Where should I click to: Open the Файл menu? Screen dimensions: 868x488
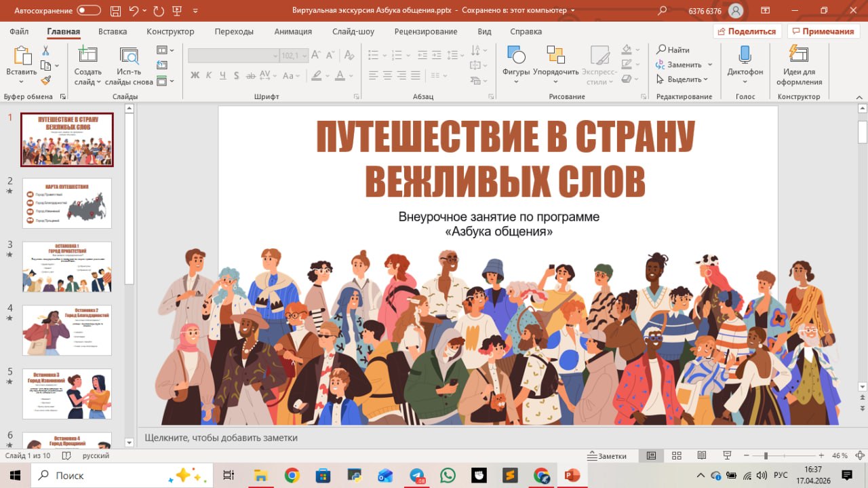19,31
